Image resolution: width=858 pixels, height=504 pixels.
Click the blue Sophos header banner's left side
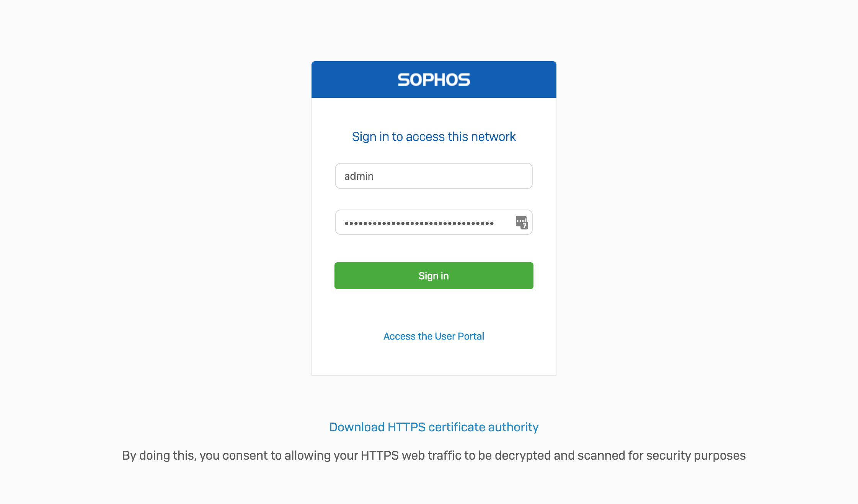(344, 80)
